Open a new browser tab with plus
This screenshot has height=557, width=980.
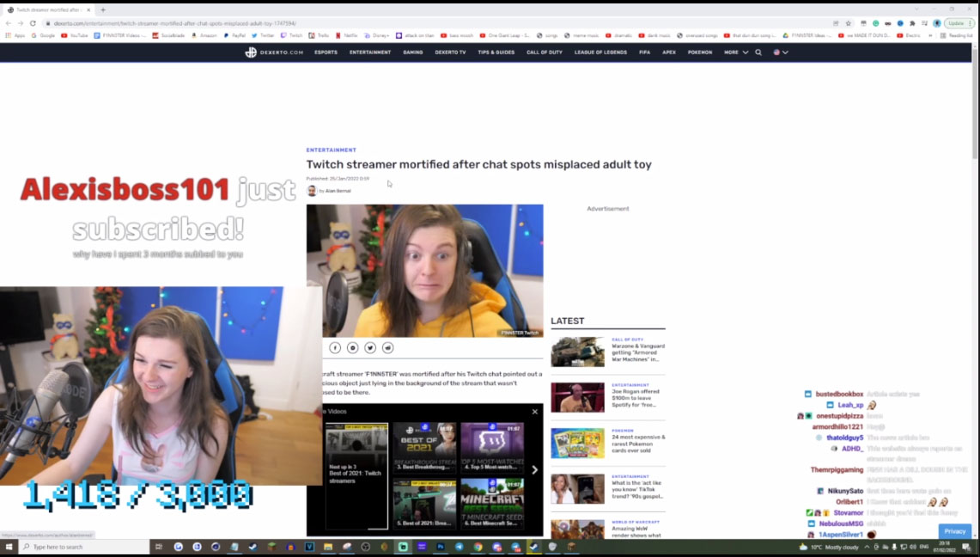[x=103, y=10]
